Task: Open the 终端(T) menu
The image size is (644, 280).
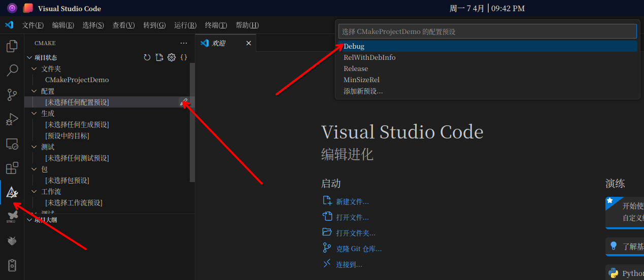Action: (x=216, y=25)
